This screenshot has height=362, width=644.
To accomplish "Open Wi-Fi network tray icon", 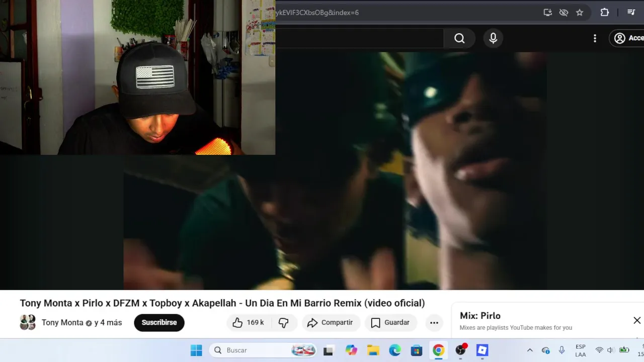I will point(599,350).
